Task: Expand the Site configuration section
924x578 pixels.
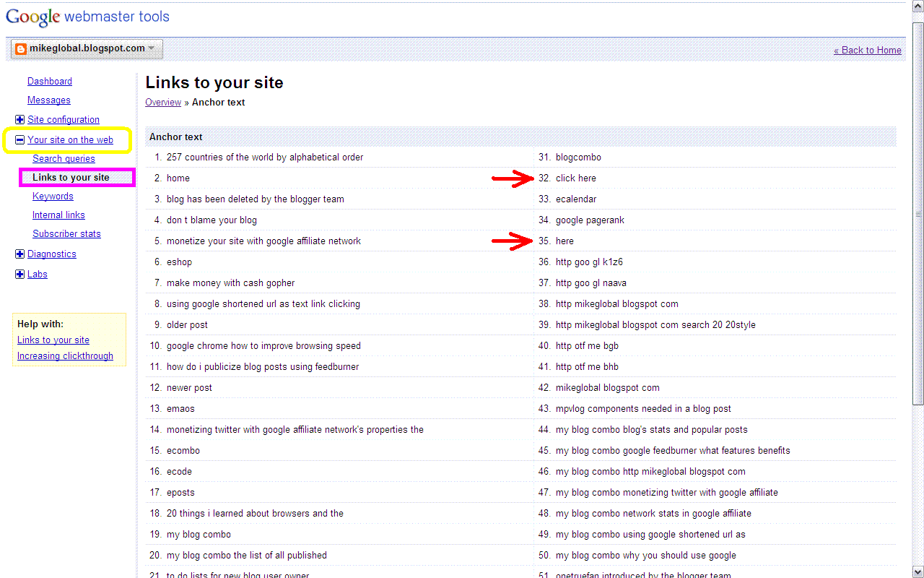Action: coord(19,120)
